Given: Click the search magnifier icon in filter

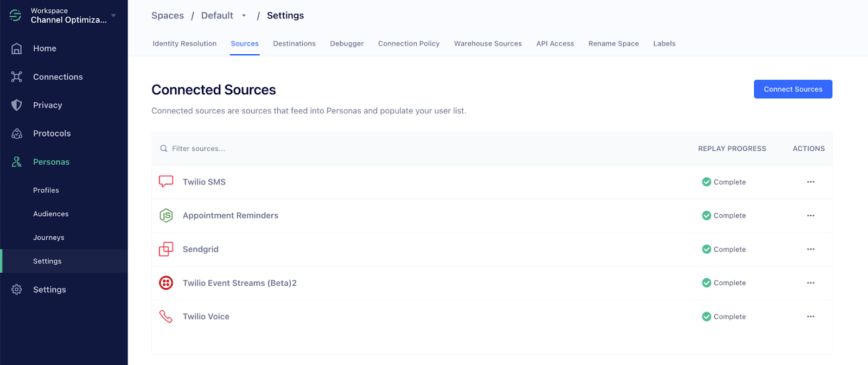Looking at the screenshot, I should pyautogui.click(x=164, y=149).
